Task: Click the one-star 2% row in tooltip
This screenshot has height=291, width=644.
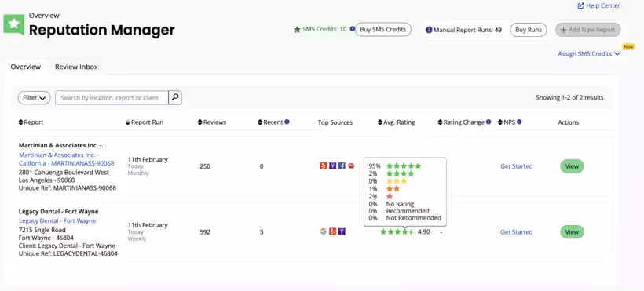Action: tap(381, 196)
